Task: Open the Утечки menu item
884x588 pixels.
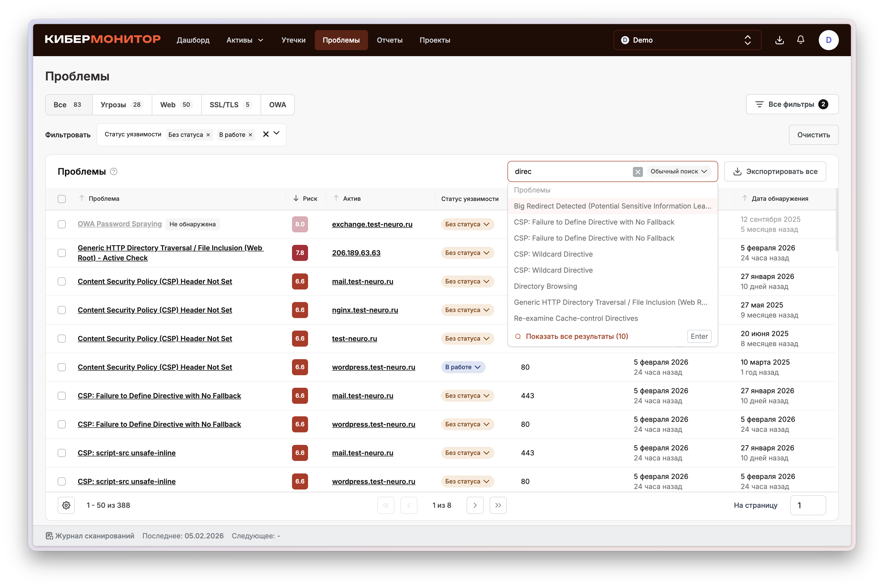Action: [x=293, y=40]
